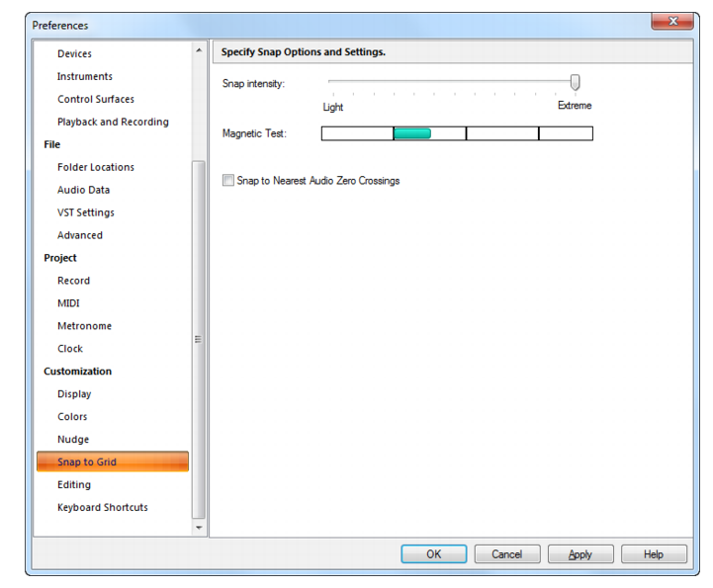713x588 pixels.
Task: Close the Preferences dialog window
Action: click(673, 21)
